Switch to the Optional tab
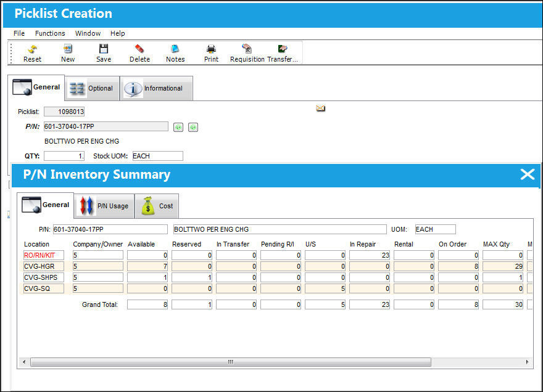Viewport: 543px width, 392px height. pos(92,89)
